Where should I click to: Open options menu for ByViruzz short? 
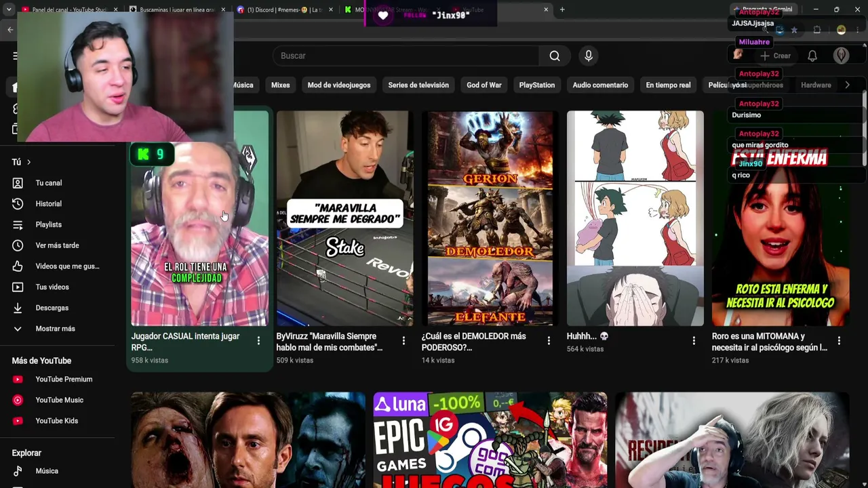tap(403, 341)
